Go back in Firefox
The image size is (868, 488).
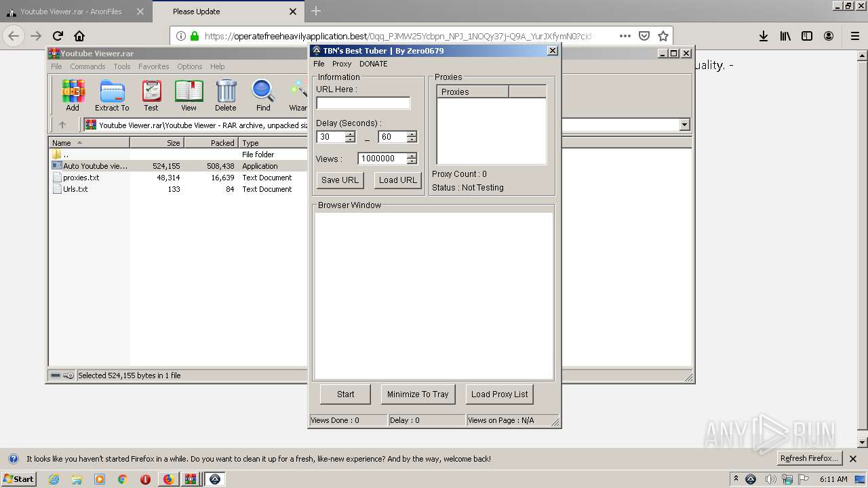click(x=14, y=36)
